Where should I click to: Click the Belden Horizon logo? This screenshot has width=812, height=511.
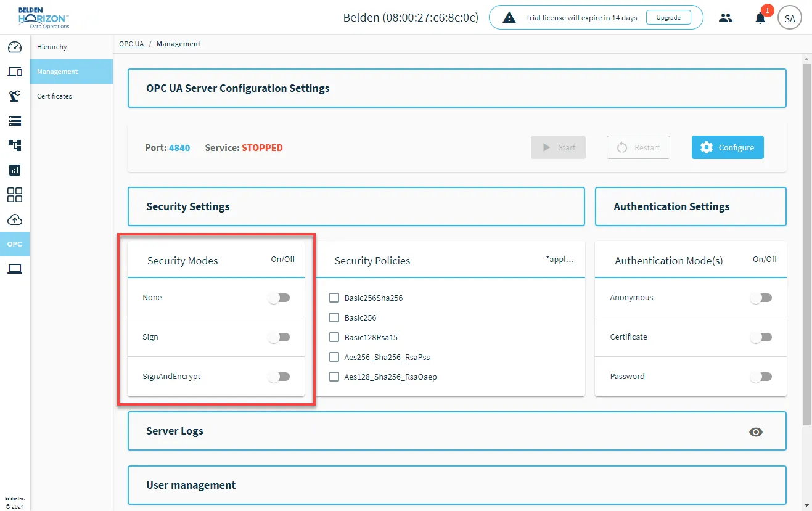click(43, 17)
